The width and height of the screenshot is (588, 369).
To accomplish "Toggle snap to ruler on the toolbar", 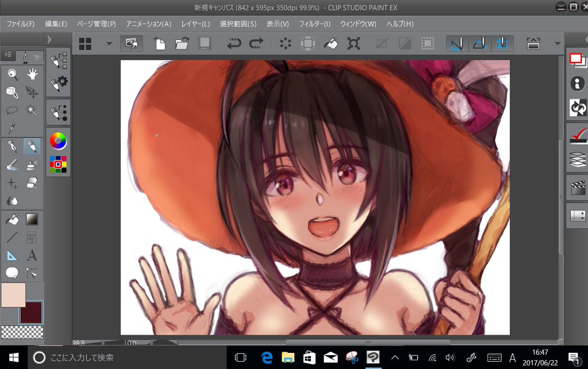I will 457,44.
